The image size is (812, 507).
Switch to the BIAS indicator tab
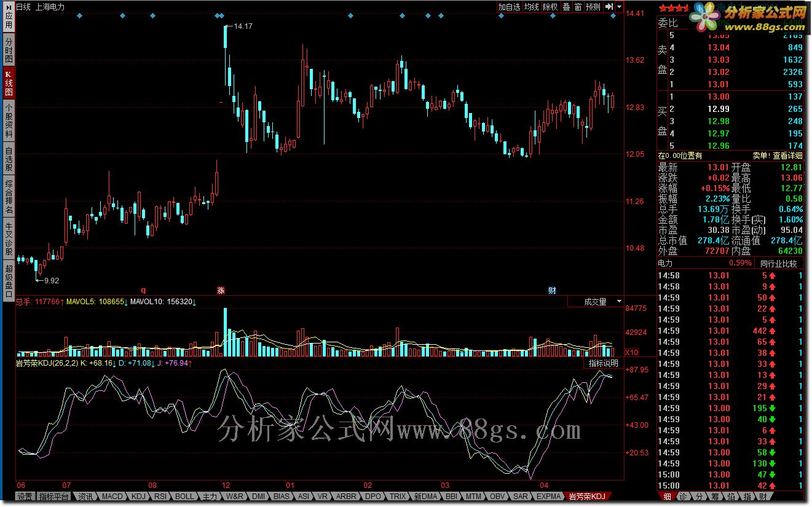(x=282, y=497)
